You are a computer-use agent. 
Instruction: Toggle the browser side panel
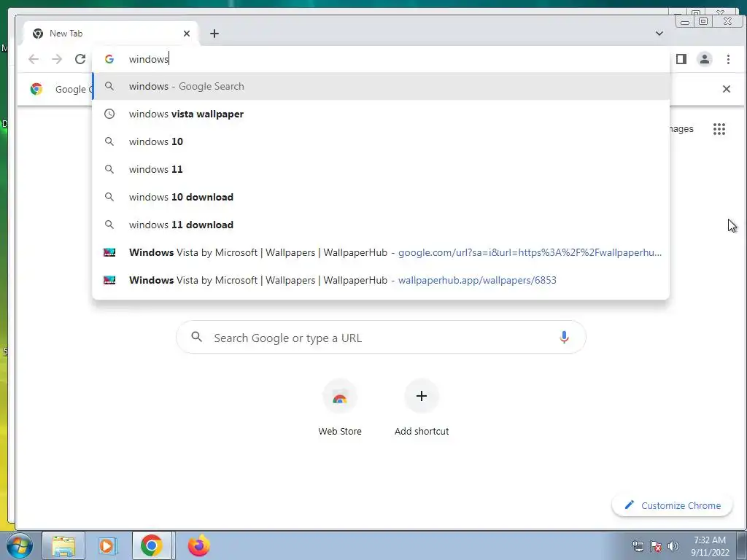(x=681, y=59)
